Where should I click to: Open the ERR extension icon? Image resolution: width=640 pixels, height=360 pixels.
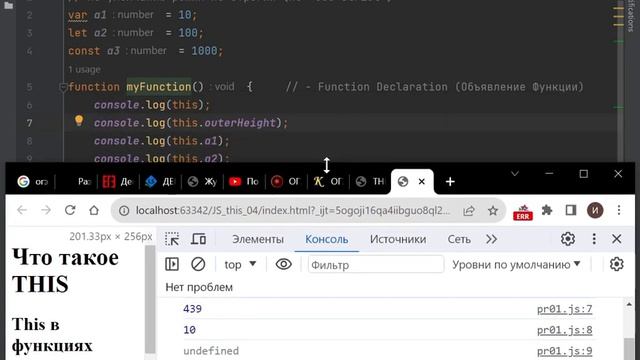[523, 212]
